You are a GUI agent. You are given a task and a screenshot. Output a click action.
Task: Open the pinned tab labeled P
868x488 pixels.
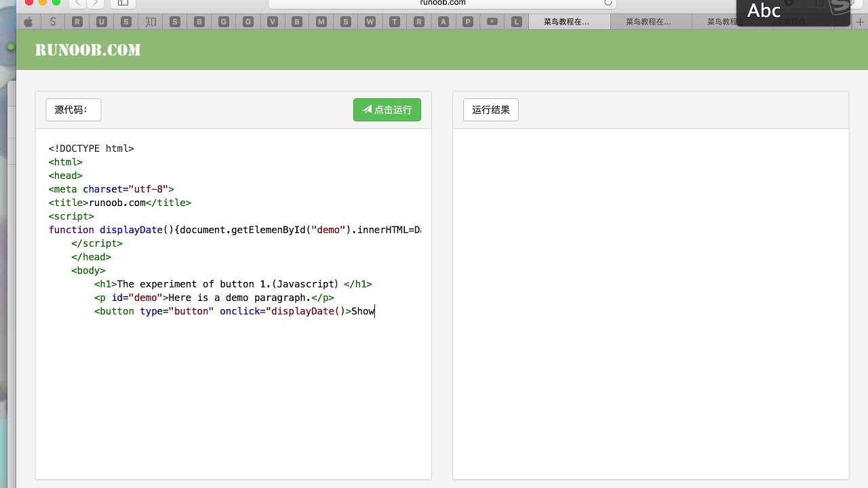[x=468, y=22]
